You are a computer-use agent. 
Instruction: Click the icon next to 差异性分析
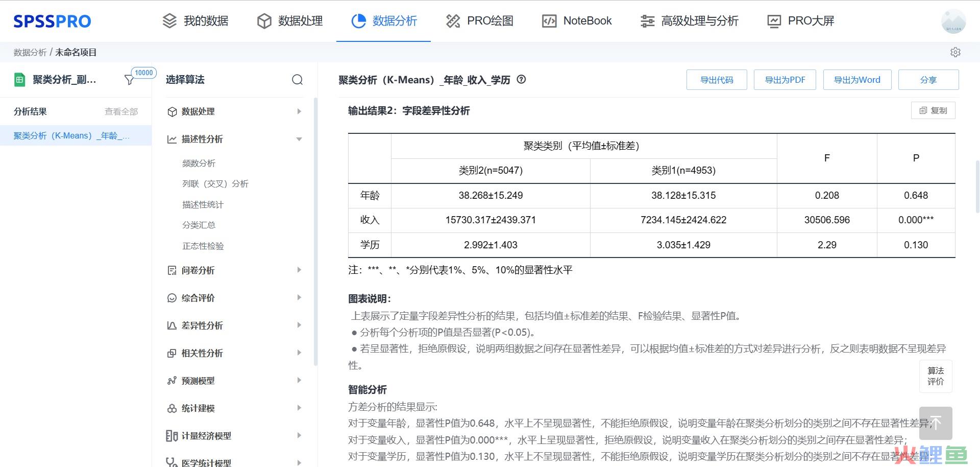click(172, 325)
